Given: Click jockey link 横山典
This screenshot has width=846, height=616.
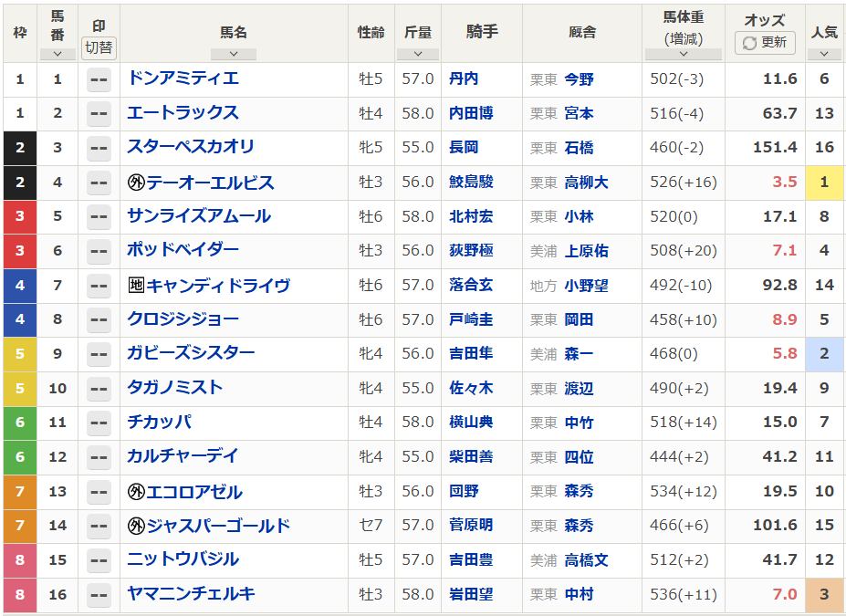Looking at the screenshot, I should click(471, 423).
